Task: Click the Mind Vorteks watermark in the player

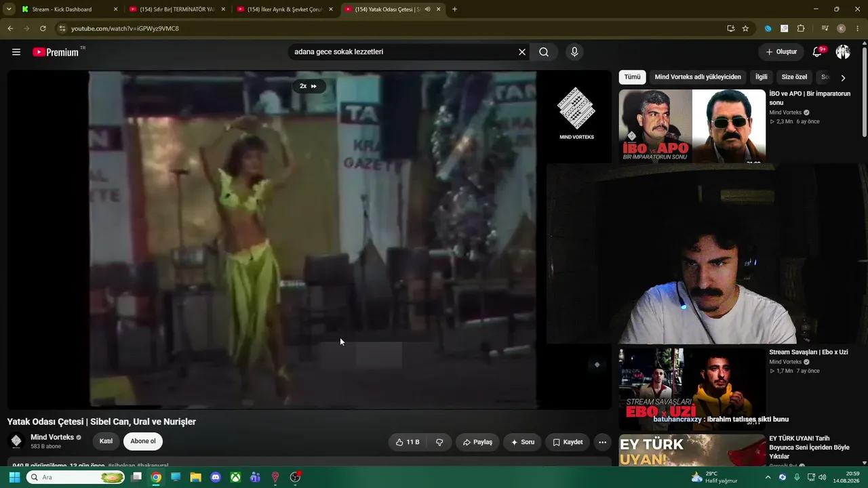Action: (576, 113)
